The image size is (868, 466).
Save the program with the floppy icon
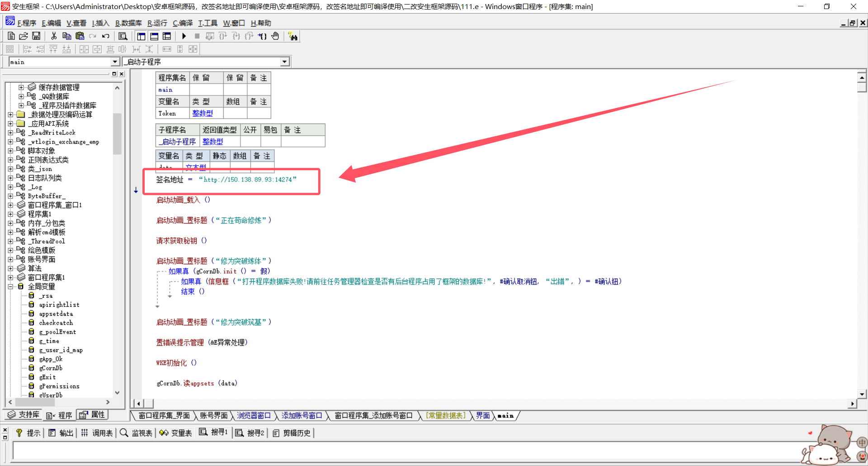tap(36, 36)
